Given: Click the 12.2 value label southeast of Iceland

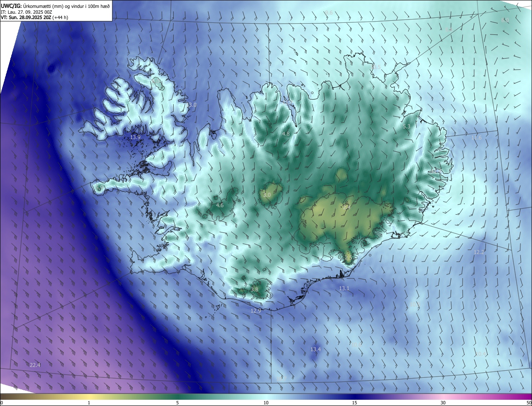Looking at the screenshot, I should tap(479, 252).
